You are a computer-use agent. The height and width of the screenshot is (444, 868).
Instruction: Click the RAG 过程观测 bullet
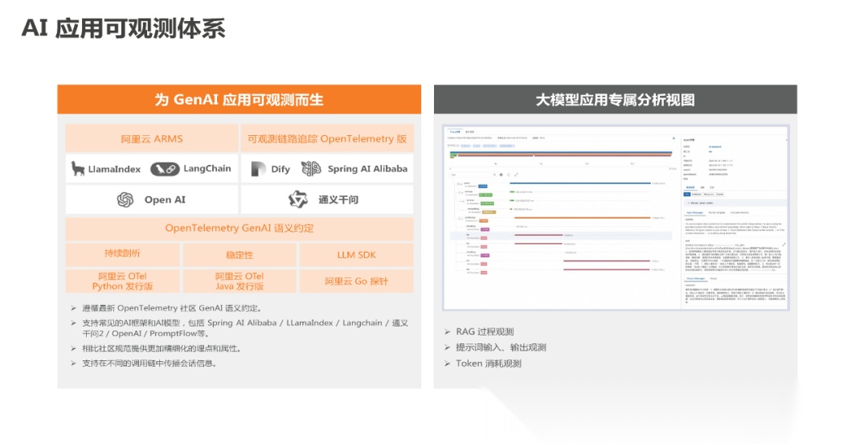(x=485, y=331)
